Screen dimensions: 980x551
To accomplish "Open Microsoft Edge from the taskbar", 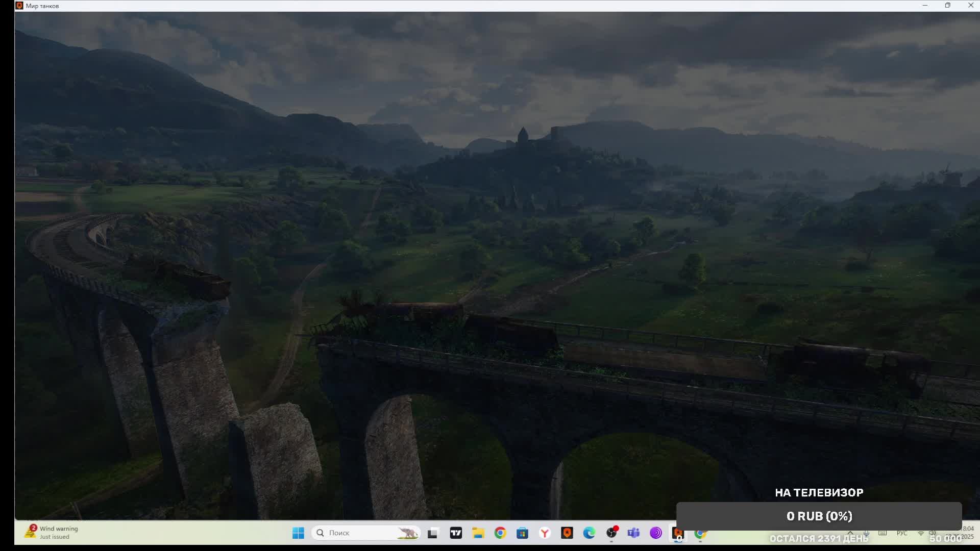I will (589, 533).
